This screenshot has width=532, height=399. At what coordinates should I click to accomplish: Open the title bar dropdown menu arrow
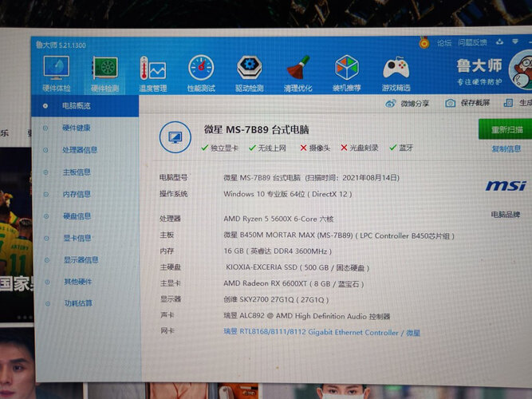pyautogui.click(x=515, y=41)
